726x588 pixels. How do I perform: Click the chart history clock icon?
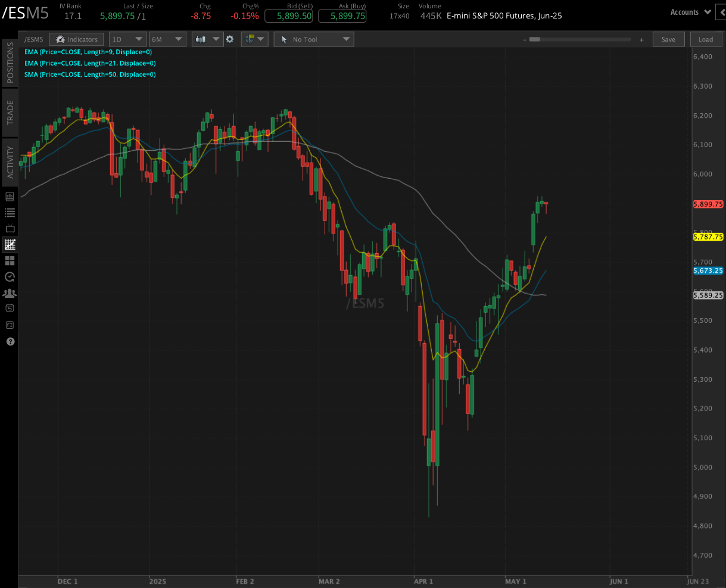9,276
